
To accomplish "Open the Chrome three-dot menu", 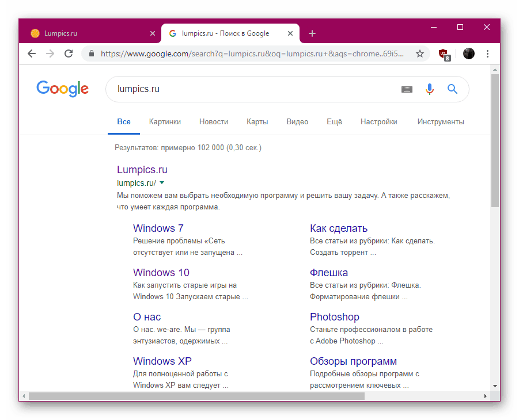I will pos(487,54).
